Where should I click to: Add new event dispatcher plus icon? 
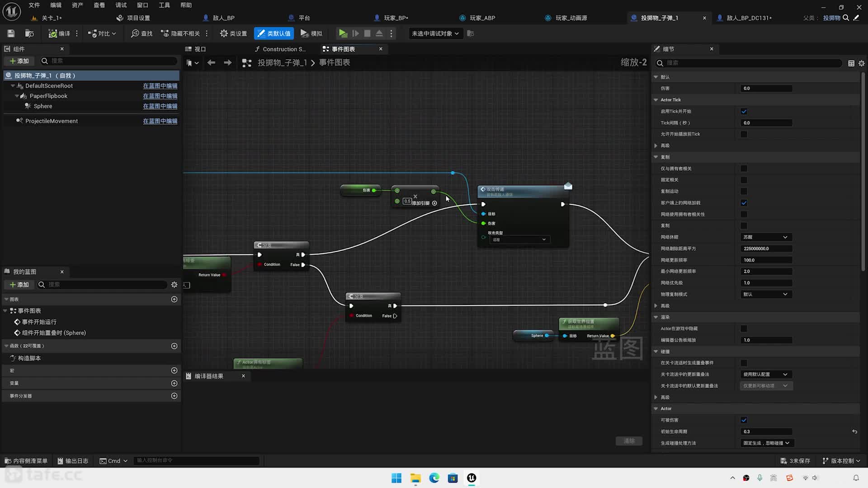point(174,396)
